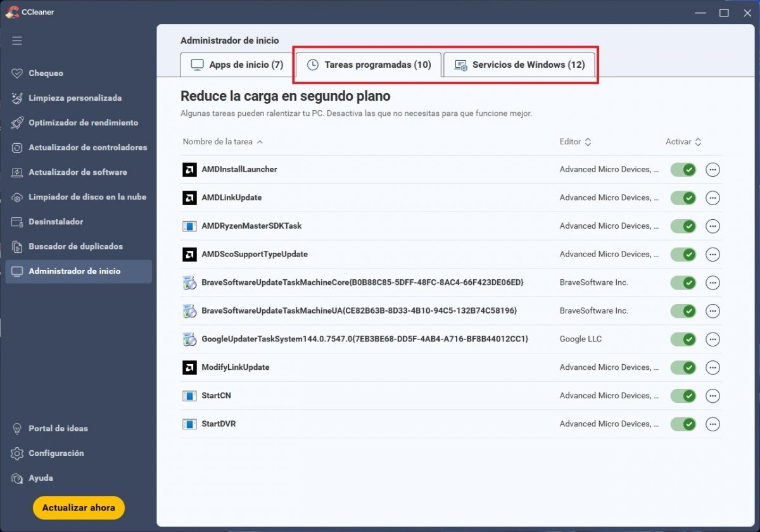Disable the AMDInstallLauncher task toggle
760x532 pixels.
tap(683, 170)
